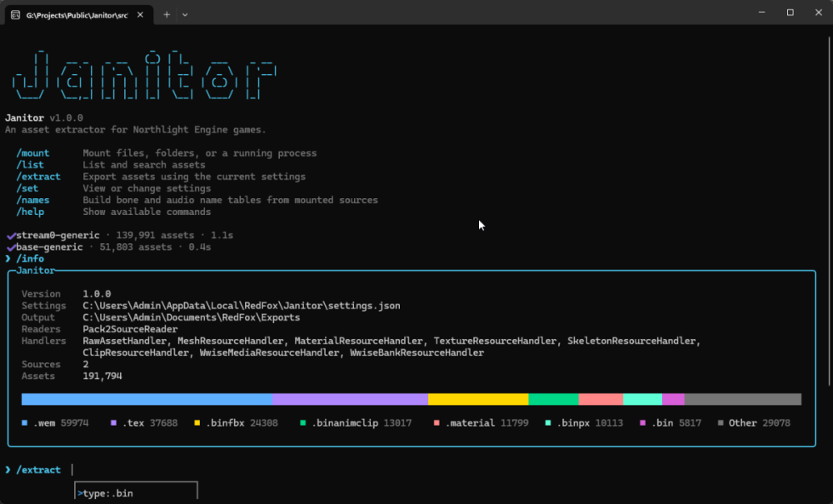The height and width of the screenshot is (504, 833).
Task: Click the /help command
Action: click(30, 212)
